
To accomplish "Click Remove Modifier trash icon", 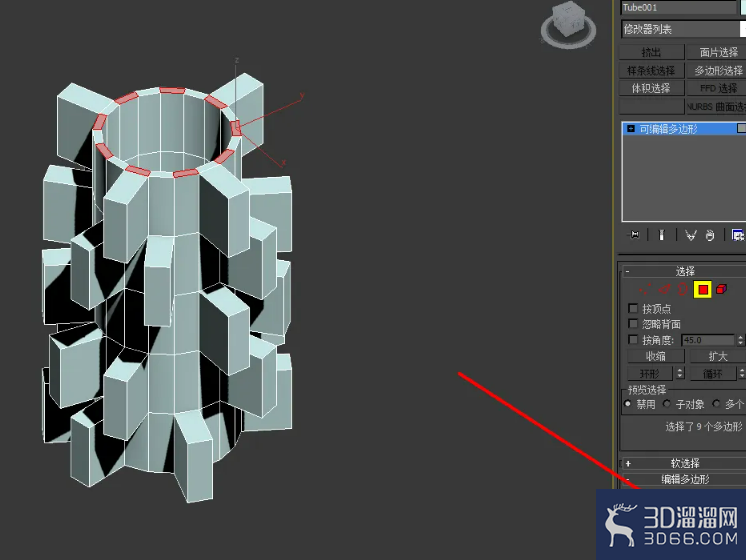I will tap(710, 235).
